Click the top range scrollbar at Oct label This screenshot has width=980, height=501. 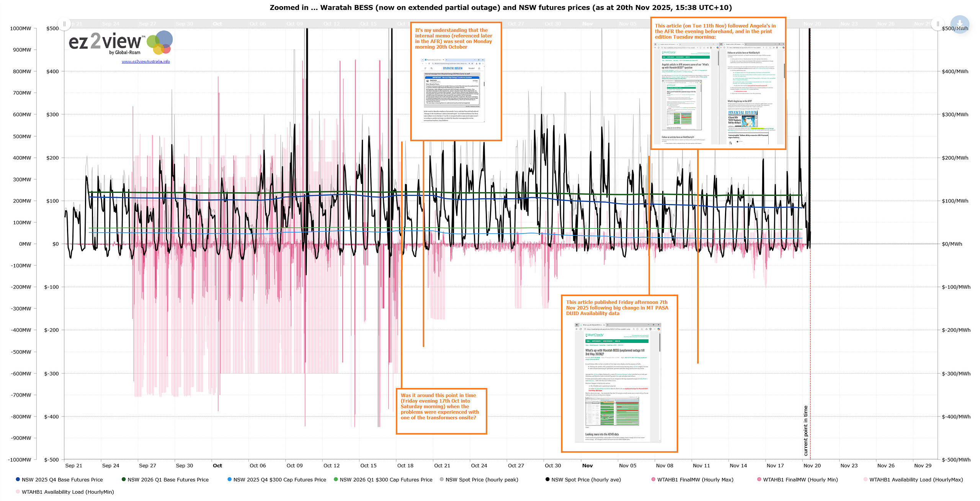pos(217,24)
